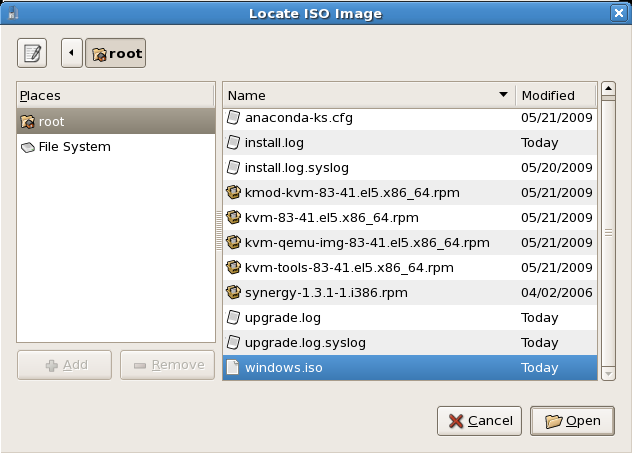Screen dimensions: 632x453
Task: Select kvm-tools-83-41.el5.x86_64.rpm
Action: (410, 268)
